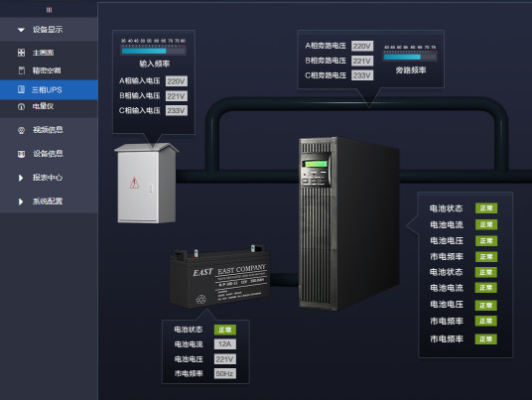Open the 精密空调 menu item
The image size is (532, 400).
click(49, 70)
